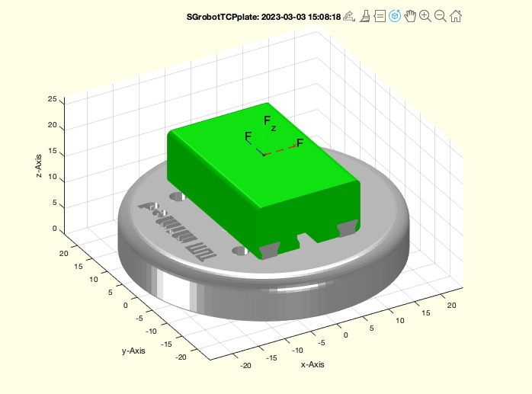Select the pan hand tool
532x394 pixels.
pos(410,15)
